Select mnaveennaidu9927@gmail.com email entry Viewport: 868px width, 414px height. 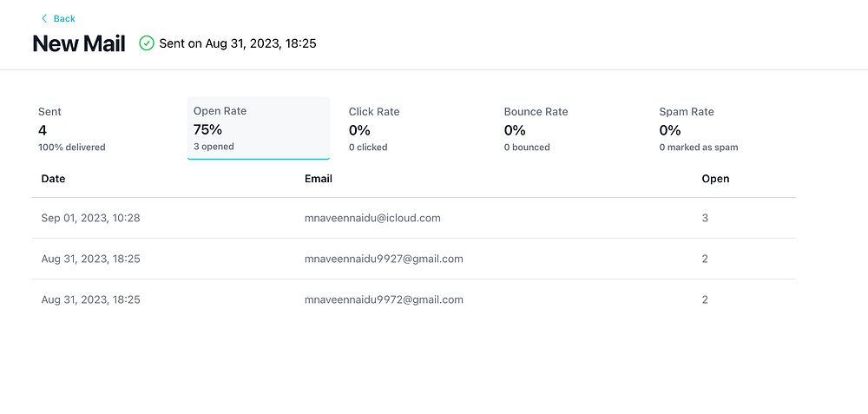(x=384, y=259)
